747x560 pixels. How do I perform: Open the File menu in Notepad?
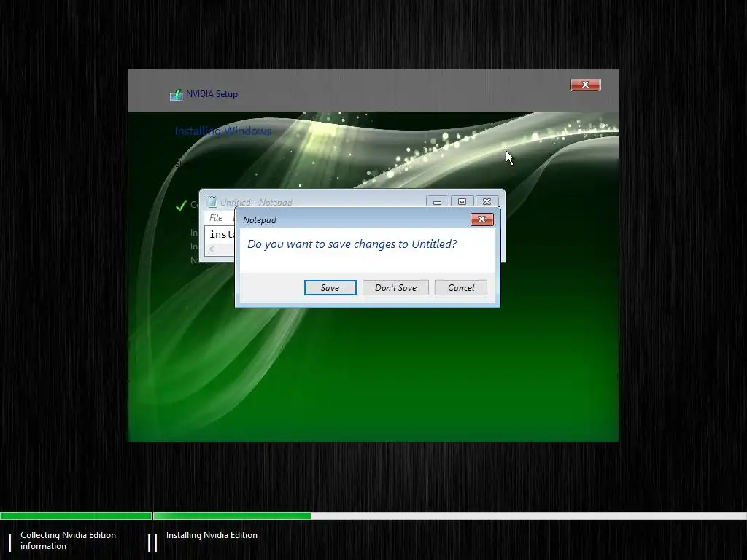(x=216, y=217)
